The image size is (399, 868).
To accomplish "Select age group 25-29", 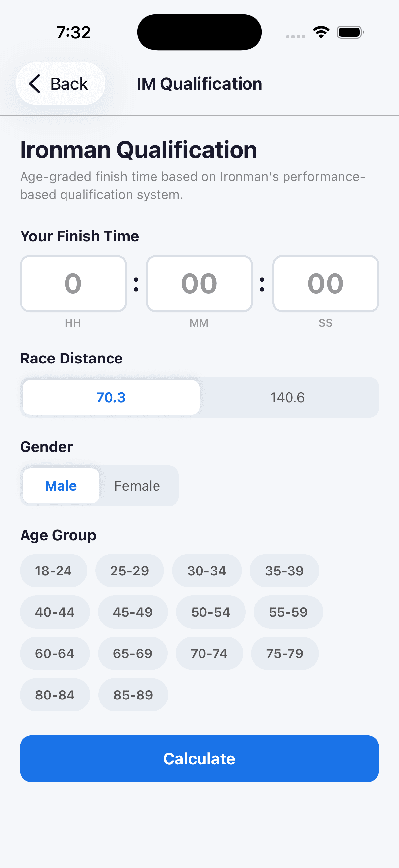I will [x=130, y=570].
